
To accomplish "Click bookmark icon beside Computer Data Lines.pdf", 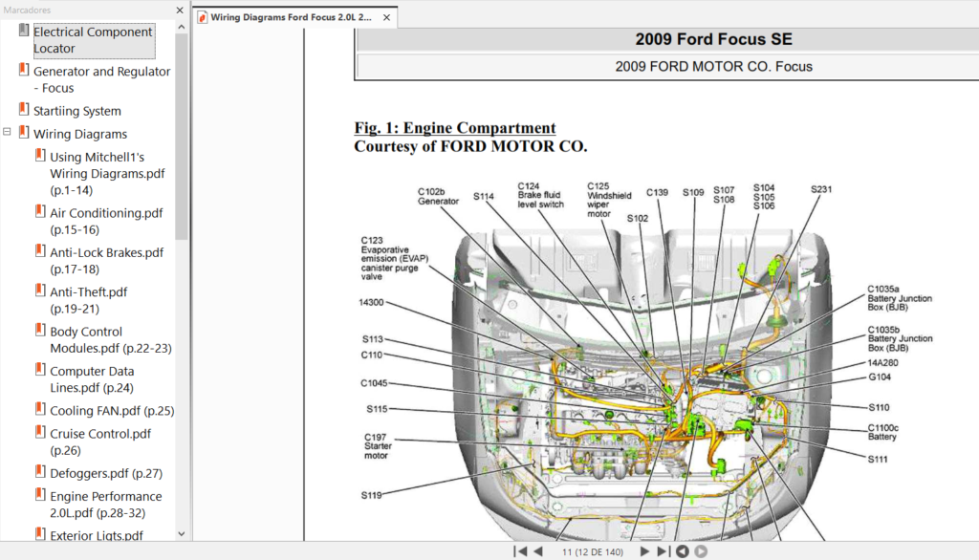I will click(40, 370).
